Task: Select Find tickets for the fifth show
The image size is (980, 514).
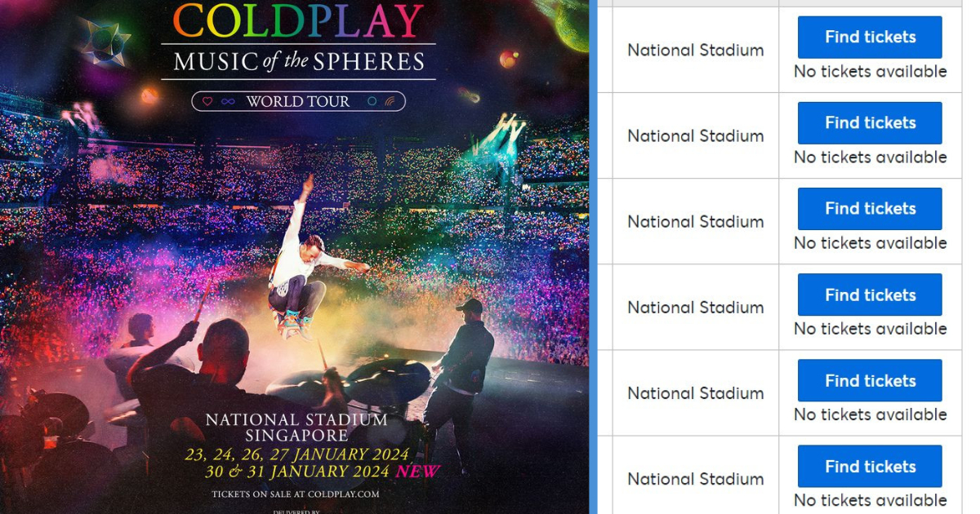Action: pyautogui.click(x=869, y=380)
